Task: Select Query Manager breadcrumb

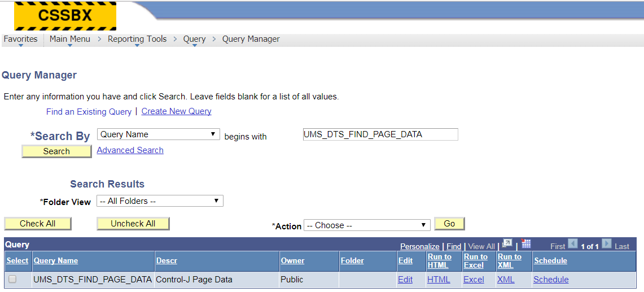Action: (x=251, y=39)
